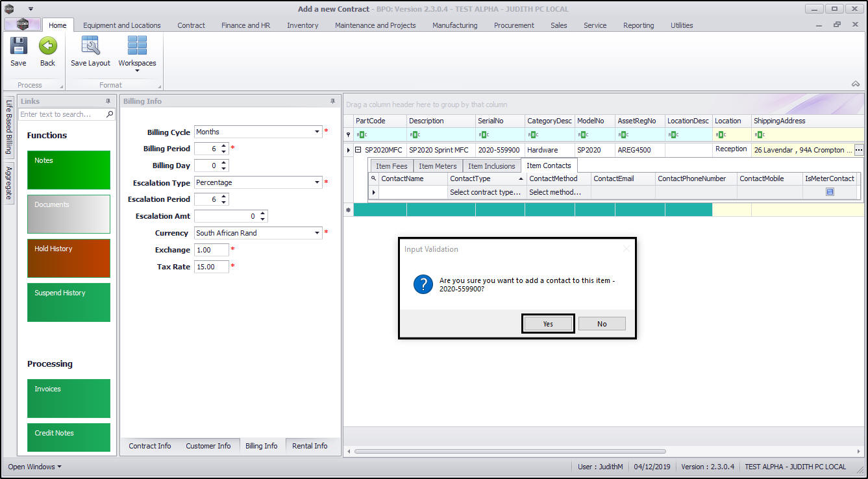Expand the Currency dropdown list
Screen dimensions: 868x479
(317, 233)
